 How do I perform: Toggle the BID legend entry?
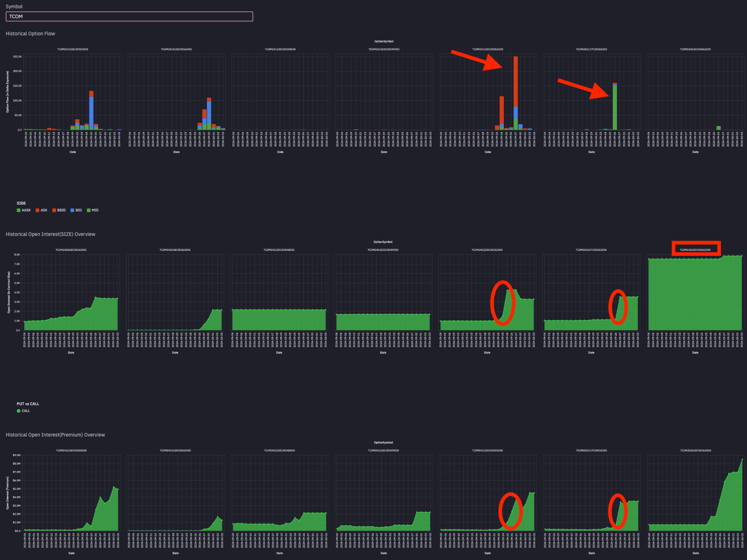[x=76, y=211]
